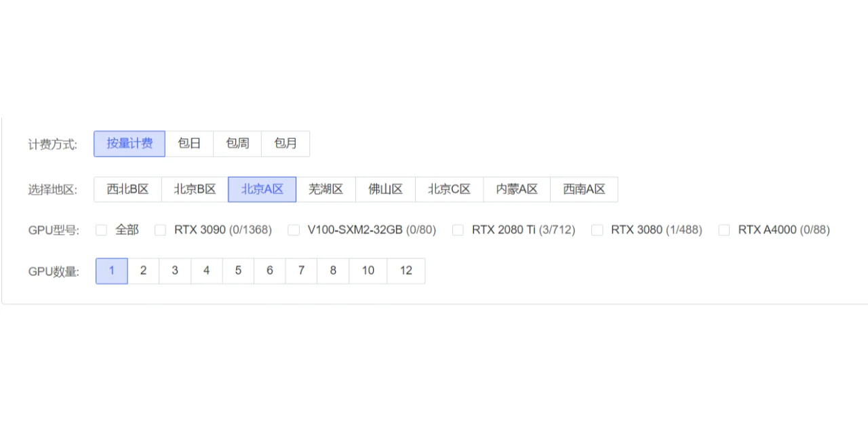The width and height of the screenshot is (868, 434).
Task: Pick the 佛山区 region
Action: 385,189
